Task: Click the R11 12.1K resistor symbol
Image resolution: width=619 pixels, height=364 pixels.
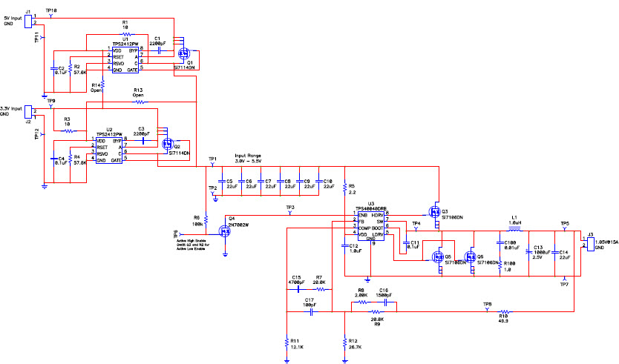Action: tap(286, 342)
